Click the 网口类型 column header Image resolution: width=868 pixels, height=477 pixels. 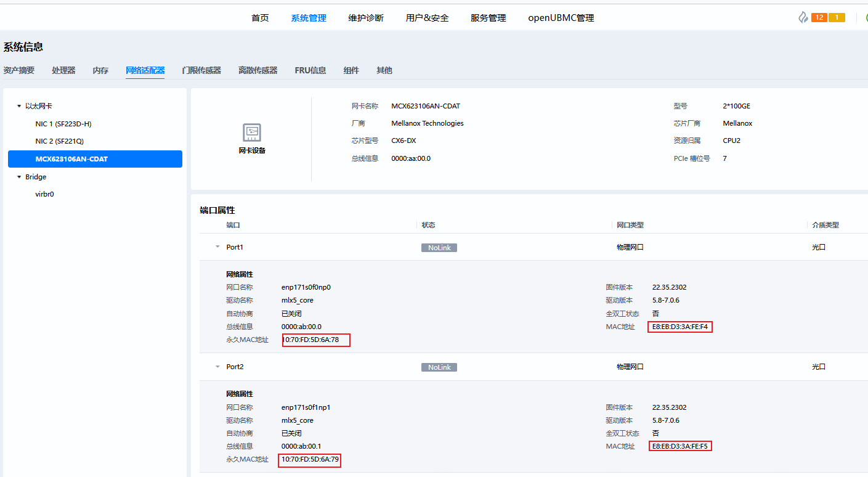point(630,225)
